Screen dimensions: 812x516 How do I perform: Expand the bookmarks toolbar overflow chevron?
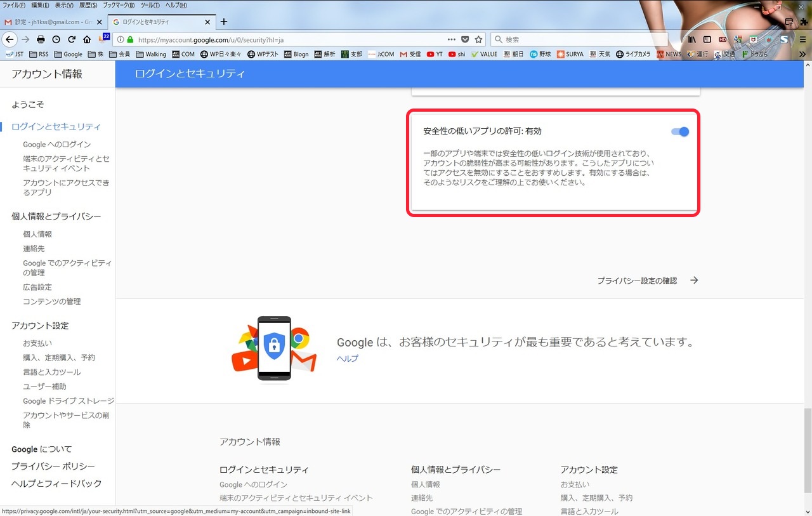[x=802, y=55]
